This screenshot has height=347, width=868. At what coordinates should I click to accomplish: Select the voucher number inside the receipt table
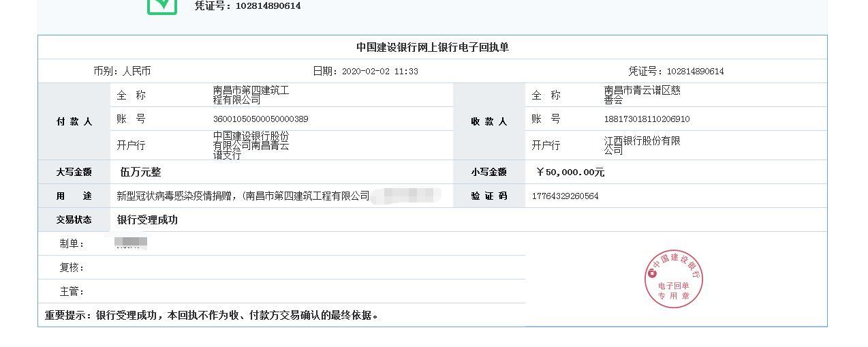tap(695, 71)
